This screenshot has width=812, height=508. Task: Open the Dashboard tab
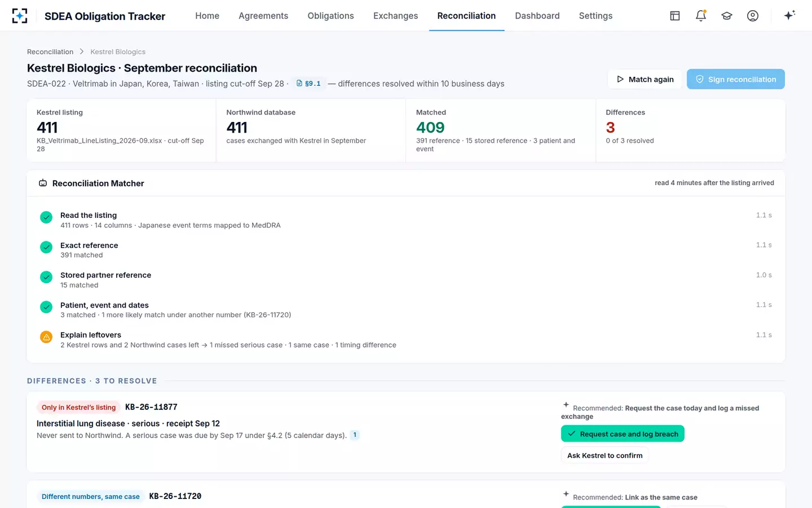[x=537, y=16]
